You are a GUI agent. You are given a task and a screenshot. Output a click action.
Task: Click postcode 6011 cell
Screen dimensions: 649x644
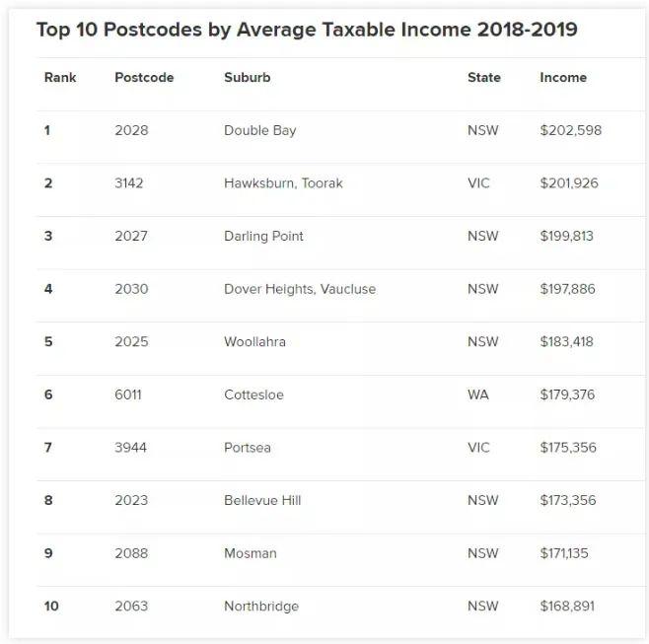[128, 394]
